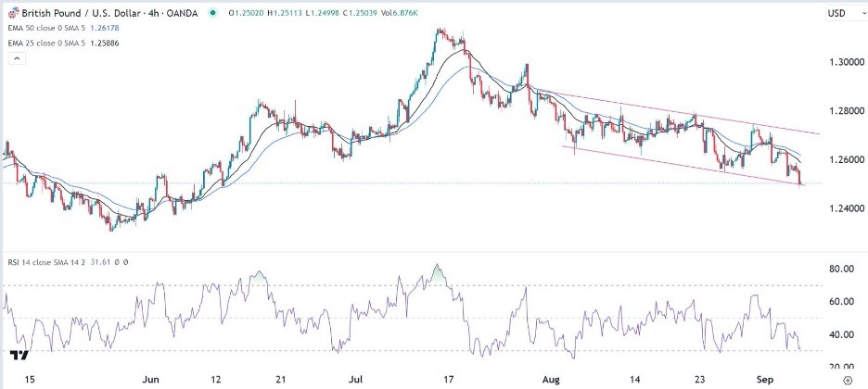Click the 80.00 level on RSI scale
Image resolution: width=868 pixels, height=389 pixels.
pos(843,270)
